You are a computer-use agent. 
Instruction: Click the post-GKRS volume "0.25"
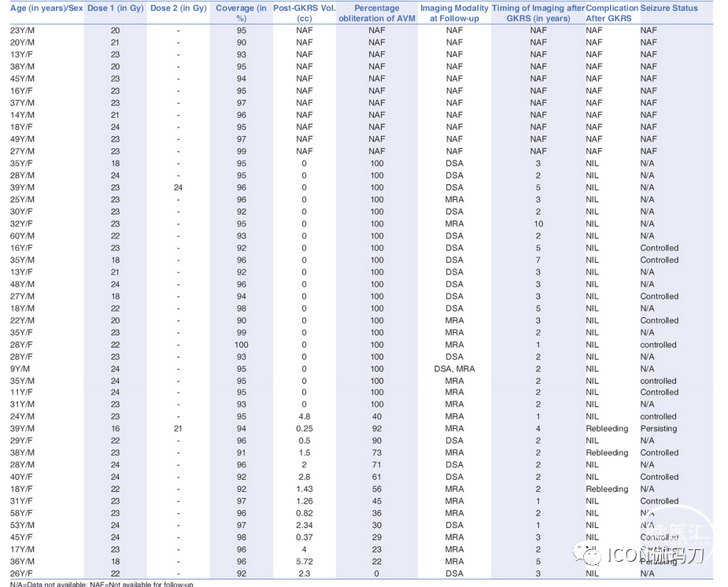304,429
